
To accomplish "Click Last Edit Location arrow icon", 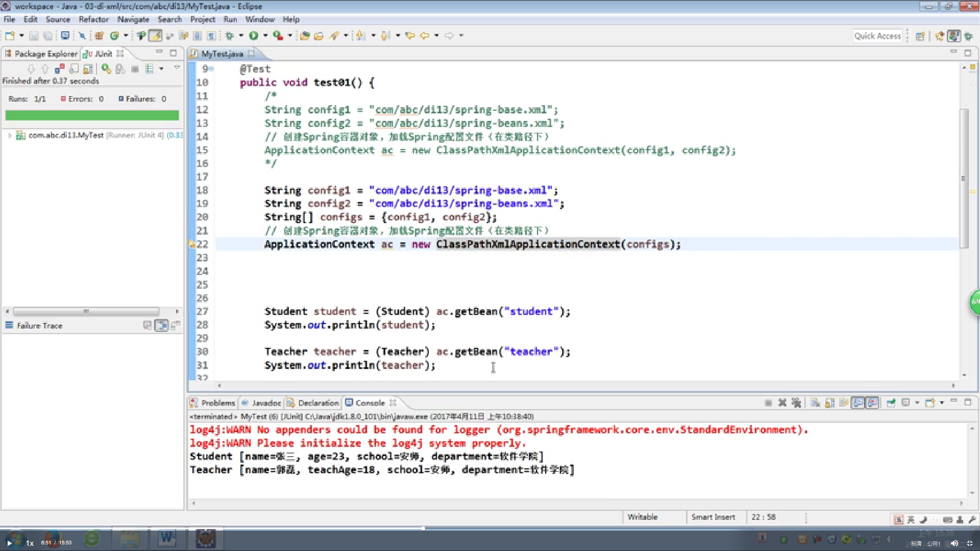I will click(410, 36).
